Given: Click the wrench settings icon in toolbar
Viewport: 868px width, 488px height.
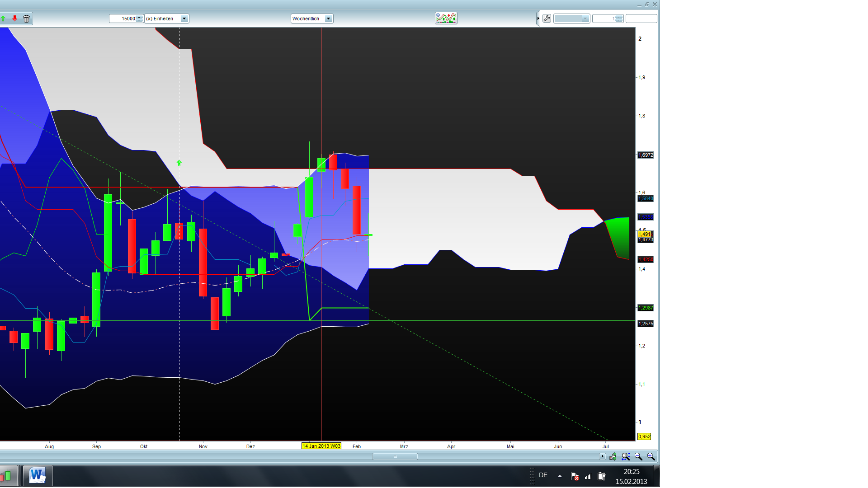Looking at the screenshot, I should (547, 19).
